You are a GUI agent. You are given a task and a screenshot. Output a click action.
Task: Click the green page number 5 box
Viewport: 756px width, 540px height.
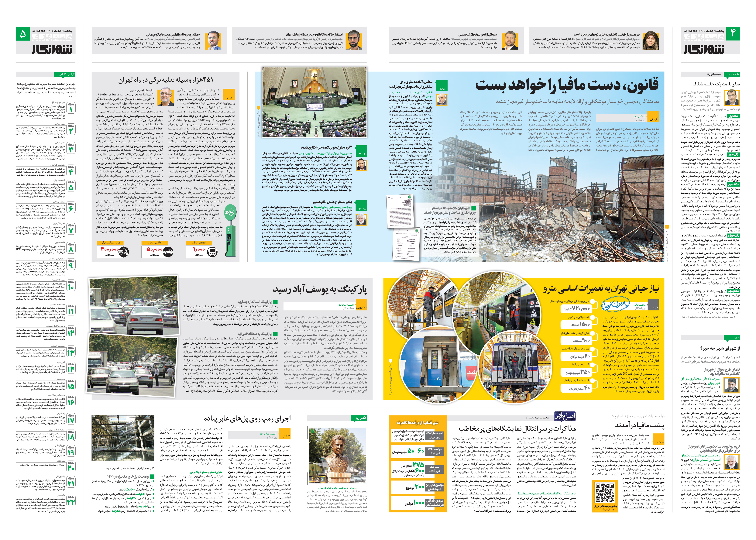click(x=23, y=34)
